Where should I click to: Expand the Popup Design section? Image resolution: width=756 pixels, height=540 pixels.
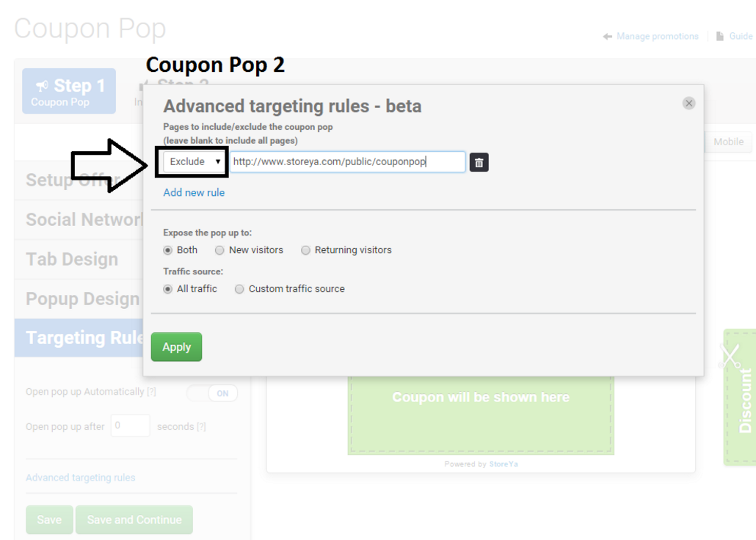coord(82,299)
